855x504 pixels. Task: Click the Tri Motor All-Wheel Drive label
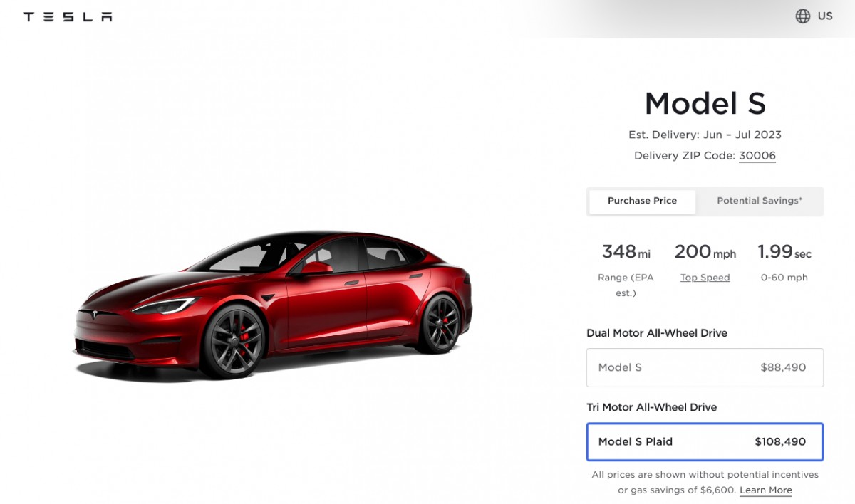[653, 406]
